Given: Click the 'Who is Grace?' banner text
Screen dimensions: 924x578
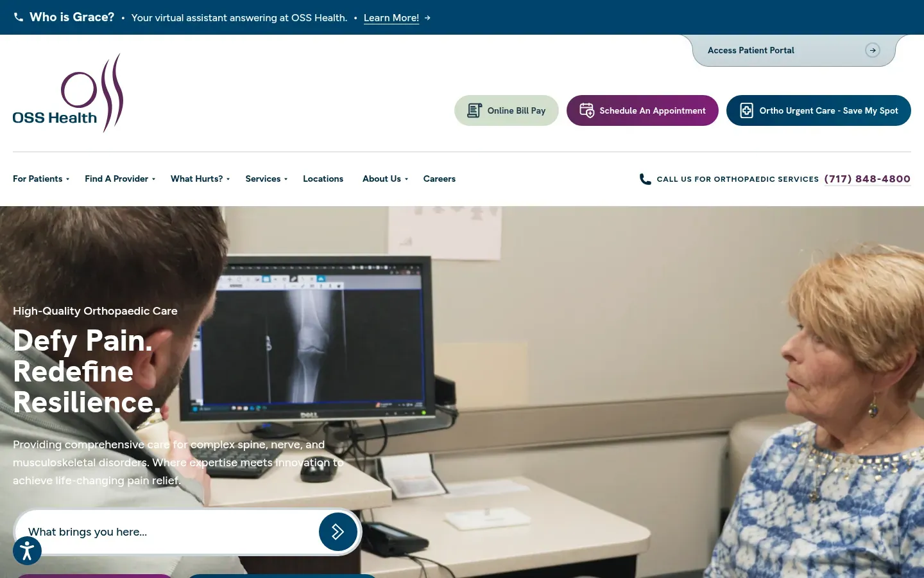Looking at the screenshot, I should pyautogui.click(x=72, y=17).
